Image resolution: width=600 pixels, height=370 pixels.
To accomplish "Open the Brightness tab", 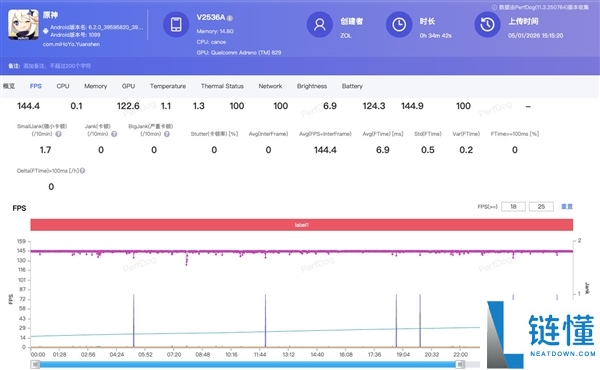I will pyautogui.click(x=312, y=86).
